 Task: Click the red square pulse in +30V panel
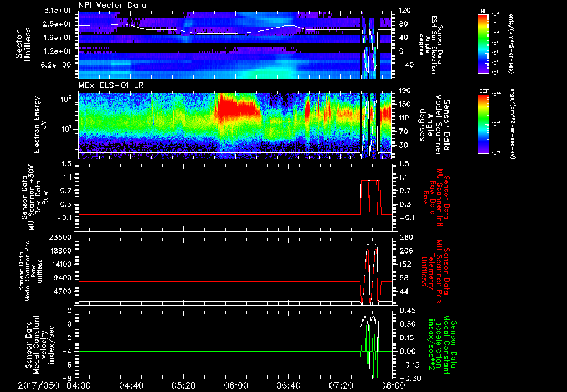pyautogui.click(x=370, y=198)
